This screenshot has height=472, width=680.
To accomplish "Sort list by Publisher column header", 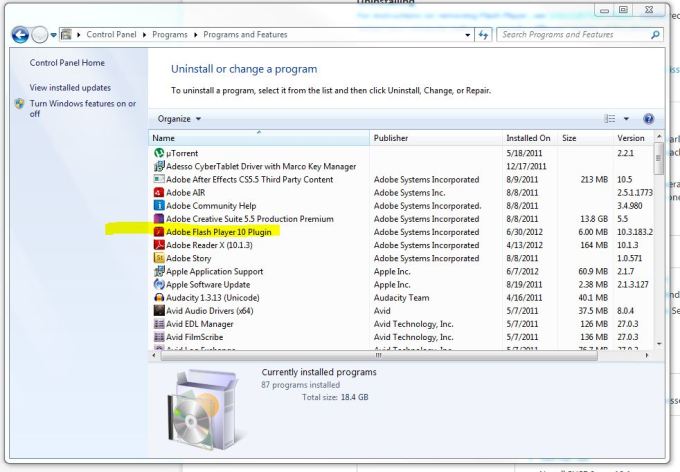I will 397,138.
